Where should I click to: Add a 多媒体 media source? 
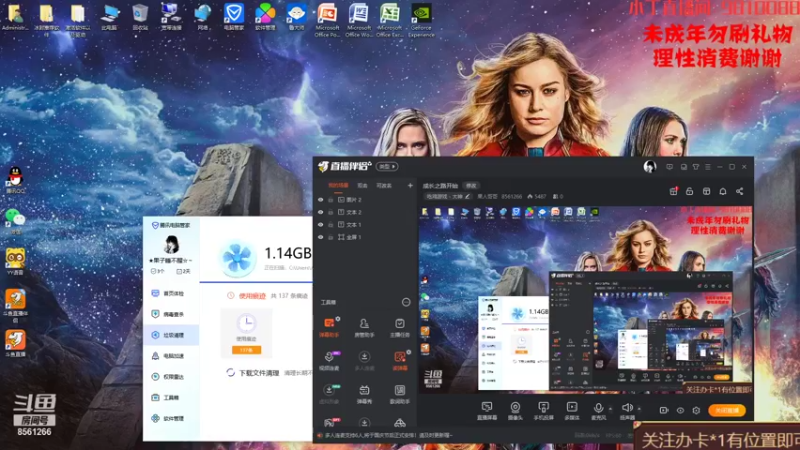click(572, 410)
